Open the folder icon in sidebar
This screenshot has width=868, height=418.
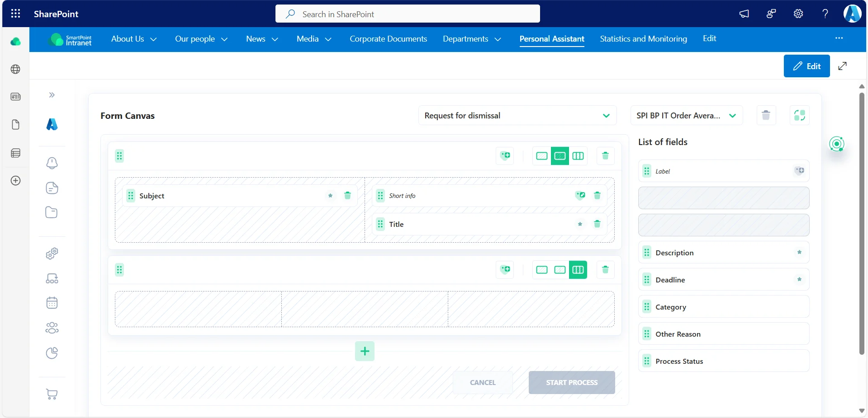click(52, 212)
